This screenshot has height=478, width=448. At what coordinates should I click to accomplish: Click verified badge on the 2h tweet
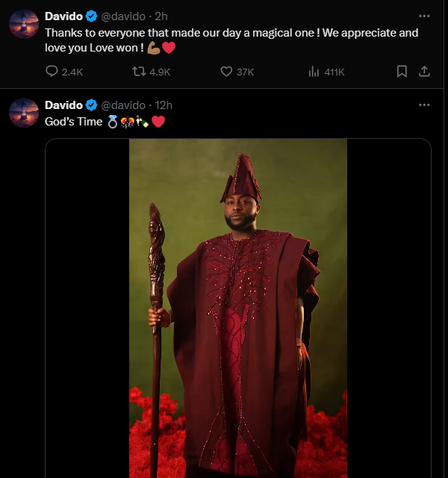click(91, 16)
